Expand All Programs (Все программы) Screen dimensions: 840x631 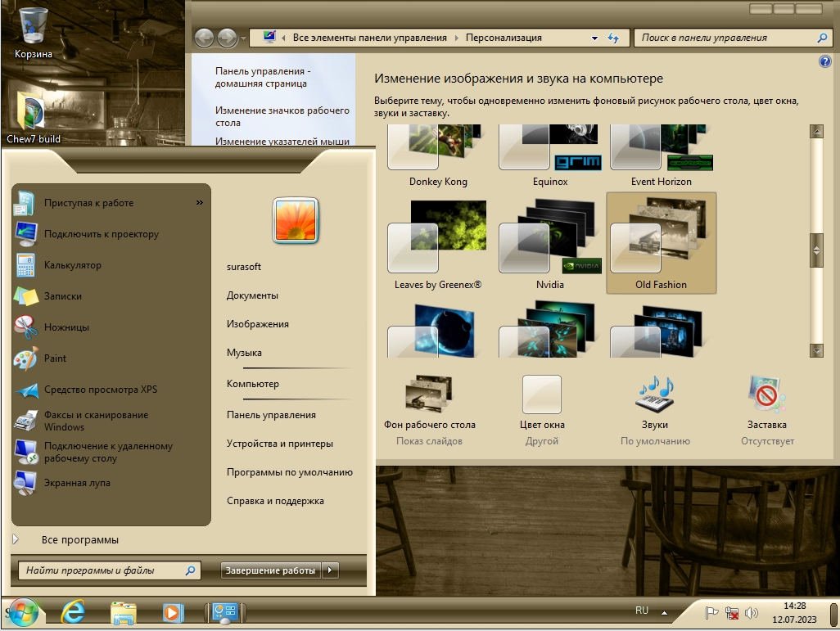click(x=79, y=540)
